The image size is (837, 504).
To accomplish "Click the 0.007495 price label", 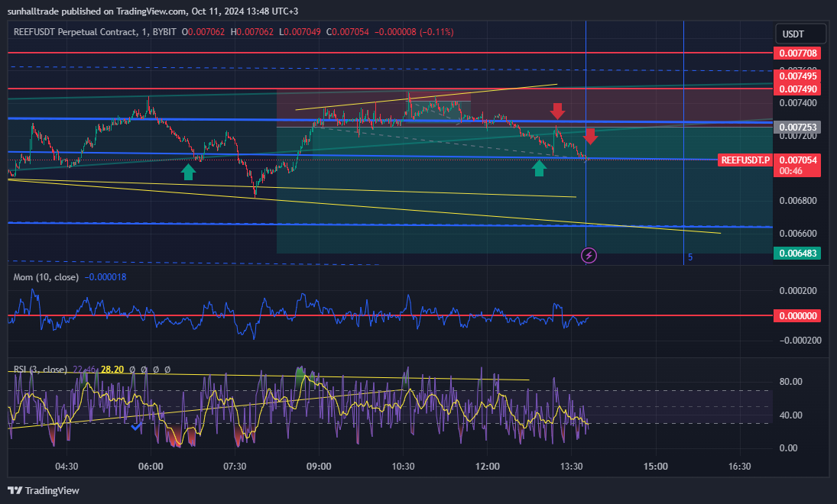I will [797, 76].
